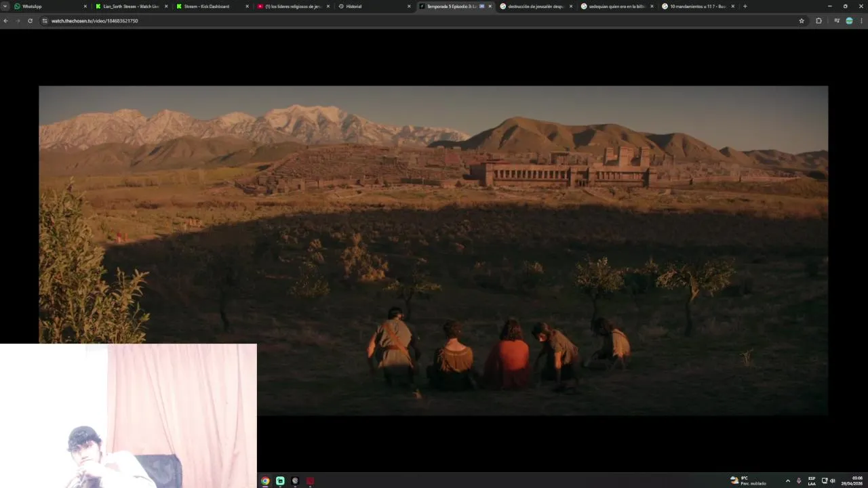
Task: Open the green app in the taskbar
Action: [280, 481]
